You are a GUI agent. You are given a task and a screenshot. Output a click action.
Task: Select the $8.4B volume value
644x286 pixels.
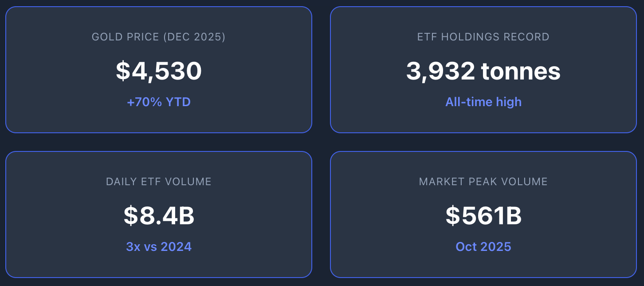point(158,216)
